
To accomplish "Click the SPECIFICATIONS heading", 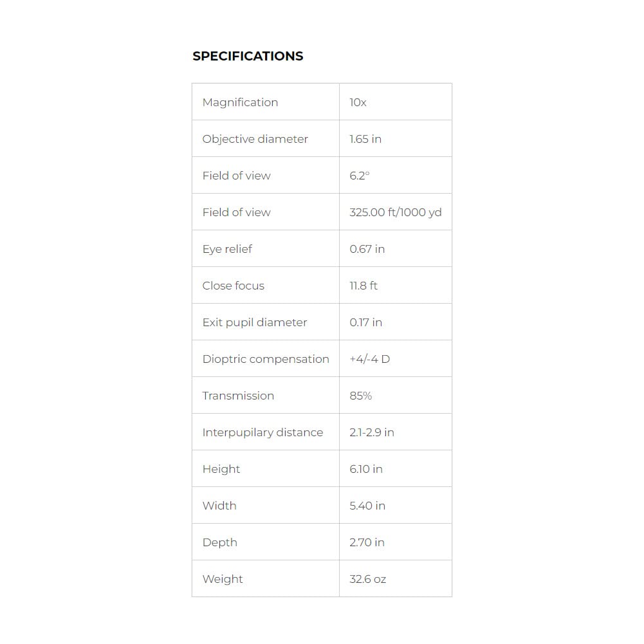I will click(x=248, y=56).
